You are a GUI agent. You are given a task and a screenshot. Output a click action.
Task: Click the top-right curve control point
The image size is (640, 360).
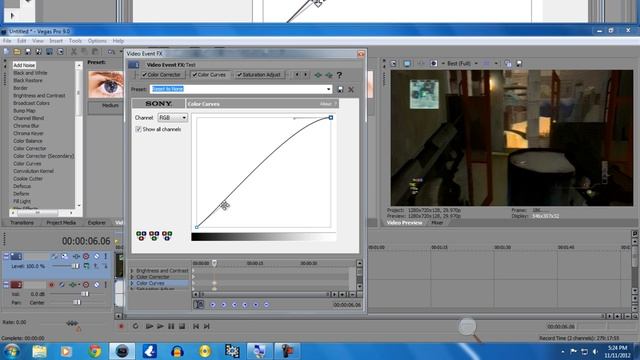[331, 118]
